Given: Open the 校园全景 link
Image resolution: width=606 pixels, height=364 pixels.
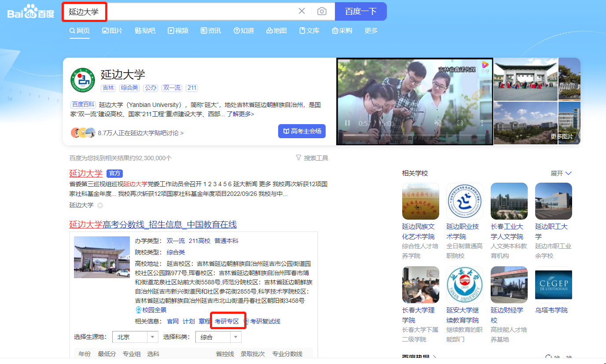Looking at the screenshot, I should tap(151, 310).
